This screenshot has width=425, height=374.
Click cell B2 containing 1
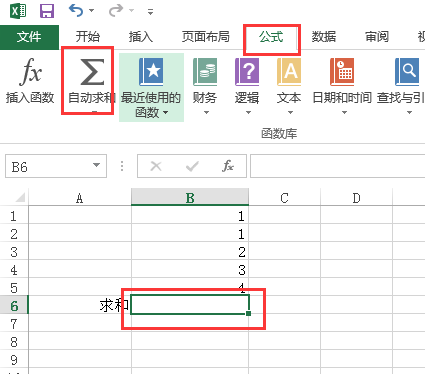(190, 234)
